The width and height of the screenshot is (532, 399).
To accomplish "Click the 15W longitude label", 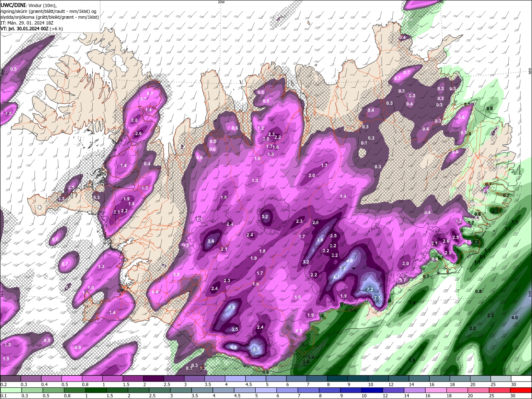I will pyautogui.click(x=440, y=2).
